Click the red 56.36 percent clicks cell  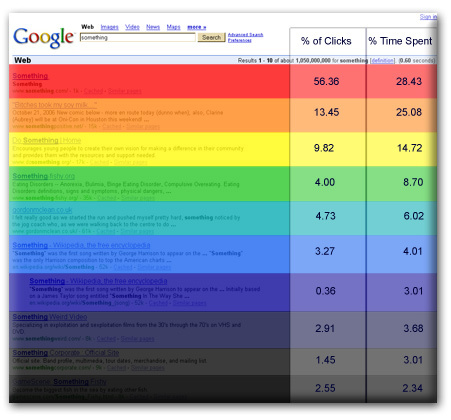pos(328,81)
